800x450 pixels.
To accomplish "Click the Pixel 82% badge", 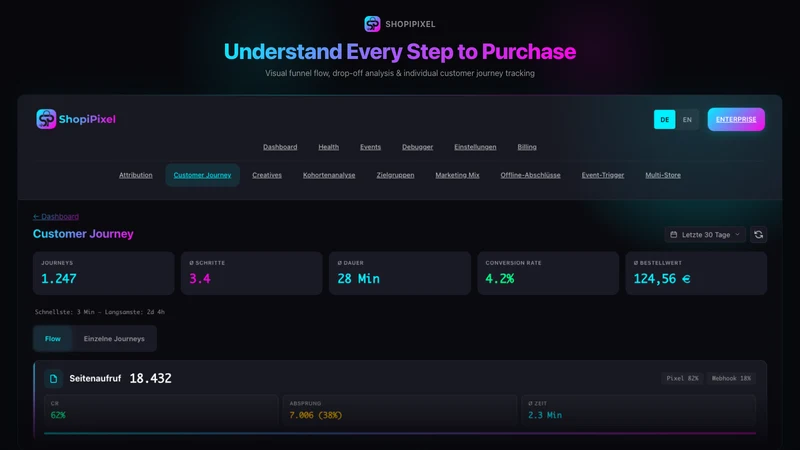I will coord(682,379).
